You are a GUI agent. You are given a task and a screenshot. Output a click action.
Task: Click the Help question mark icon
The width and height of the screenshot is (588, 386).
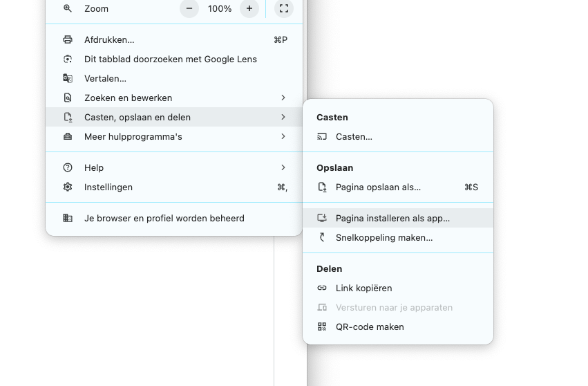click(68, 167)
